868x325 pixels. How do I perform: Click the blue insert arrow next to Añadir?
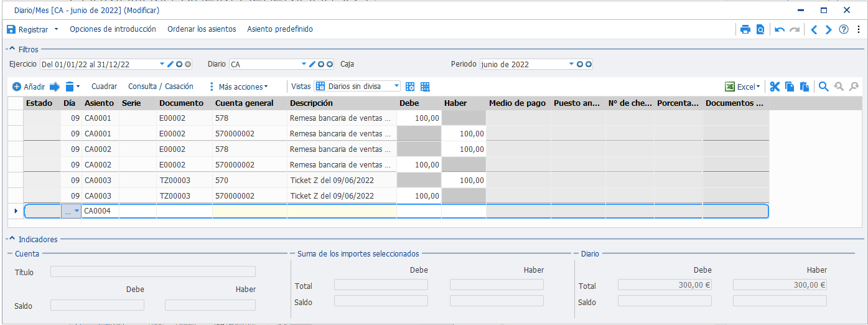(55, 87)
